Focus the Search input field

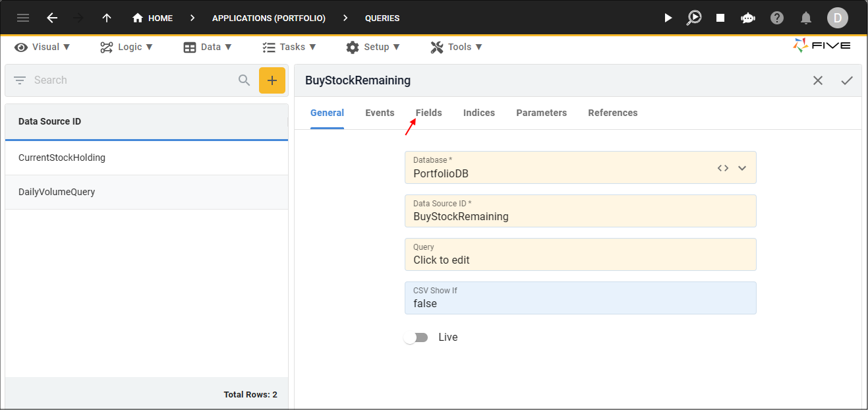[x=132, y=80]
